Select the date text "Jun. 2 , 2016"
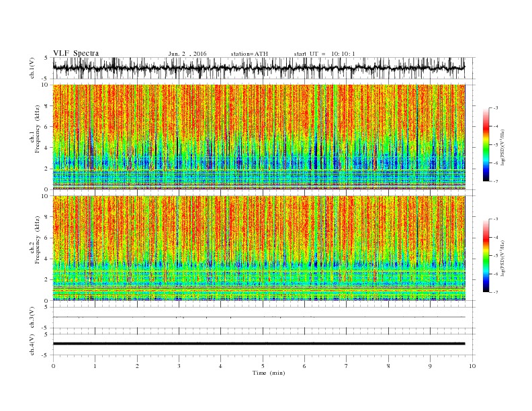This screenshot has height=411, width=532. click(187, 54)
